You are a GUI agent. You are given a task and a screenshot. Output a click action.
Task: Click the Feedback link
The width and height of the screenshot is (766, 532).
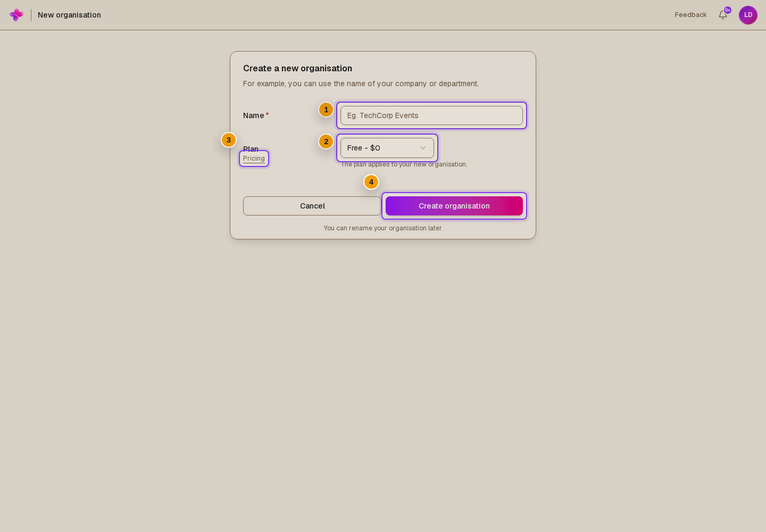(690, 15)
